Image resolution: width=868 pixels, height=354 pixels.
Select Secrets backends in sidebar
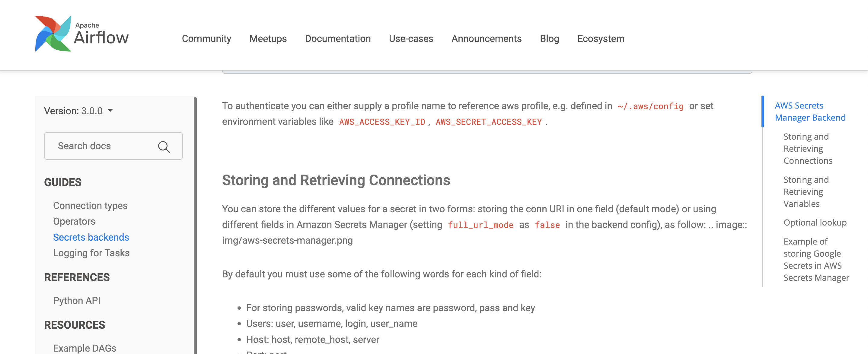[x=91, y=237]
